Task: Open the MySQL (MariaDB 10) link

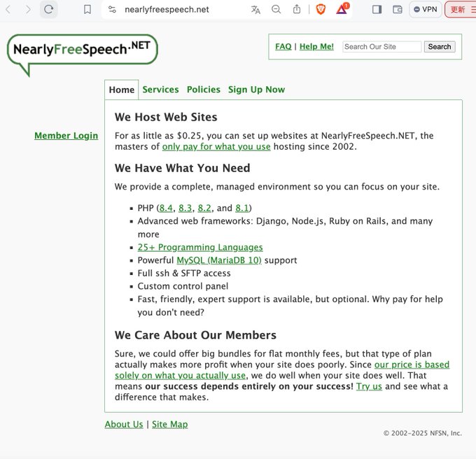Action: click(x=219, y=260)
